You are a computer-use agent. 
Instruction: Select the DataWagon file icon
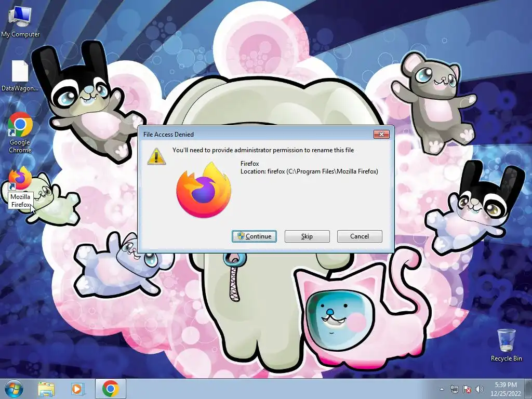pyautogui.click(x=20, y=76)
